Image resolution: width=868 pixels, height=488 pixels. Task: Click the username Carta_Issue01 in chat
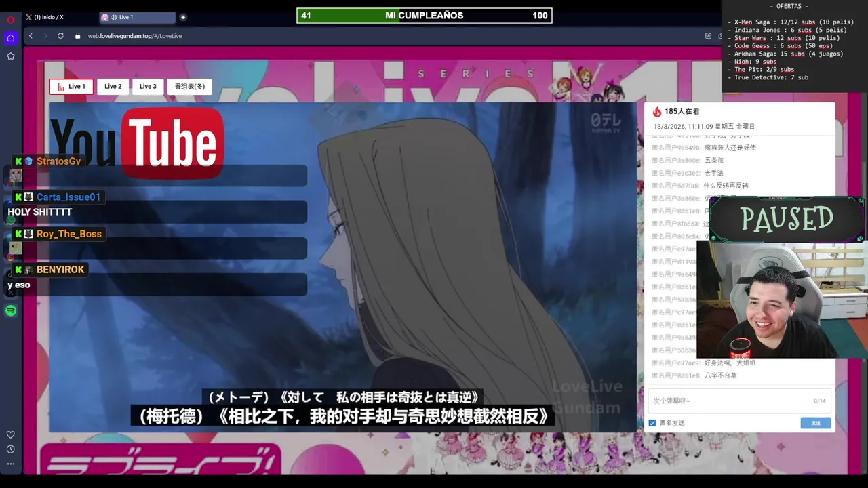(68, 197)
